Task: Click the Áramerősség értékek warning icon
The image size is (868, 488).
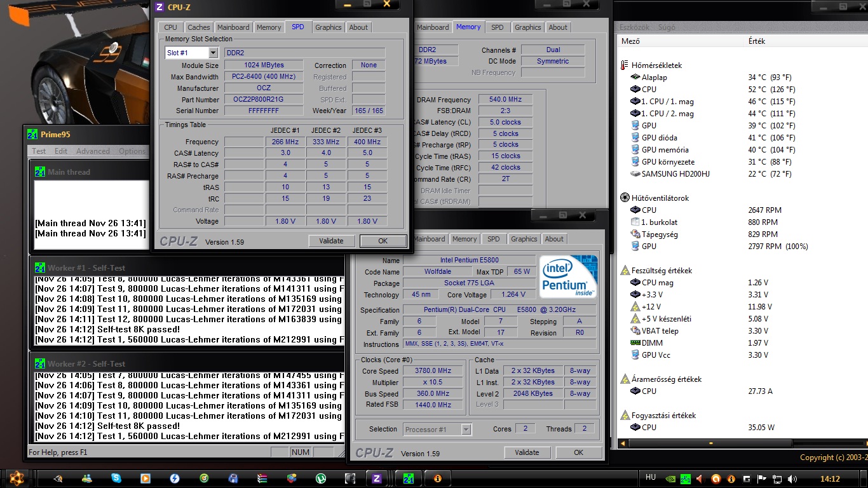Action: tap(625, 379)
